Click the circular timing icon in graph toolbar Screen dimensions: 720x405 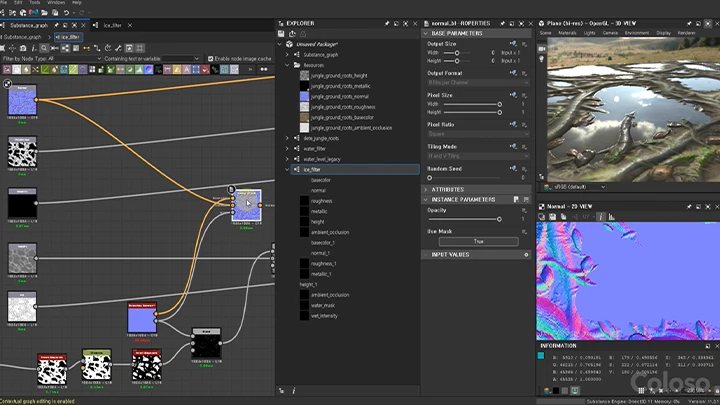[108, 48]
